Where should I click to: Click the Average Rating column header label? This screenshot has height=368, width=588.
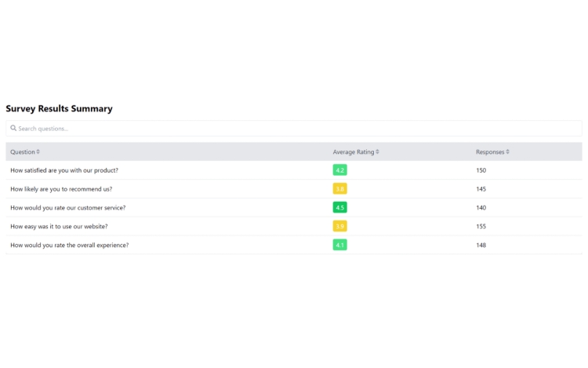click(x=354, y=152)
